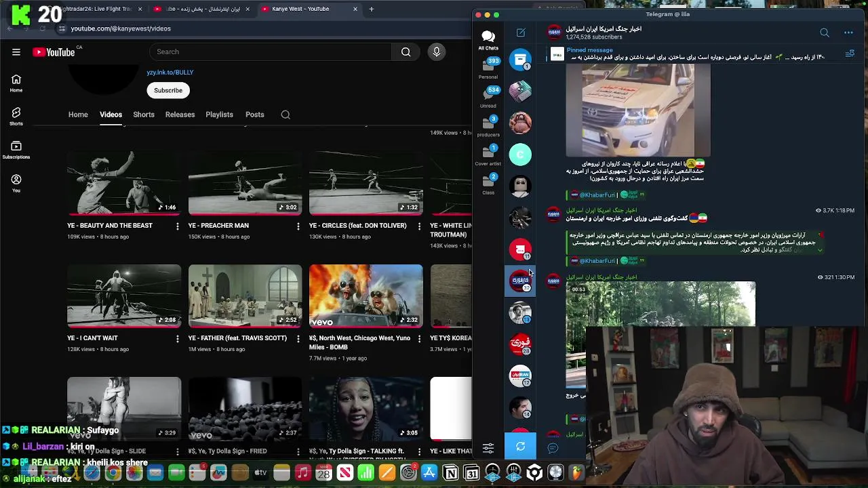Screen dimensions: 868x488
Task: Open Music app in the Dock
Action: coord(303,472)
